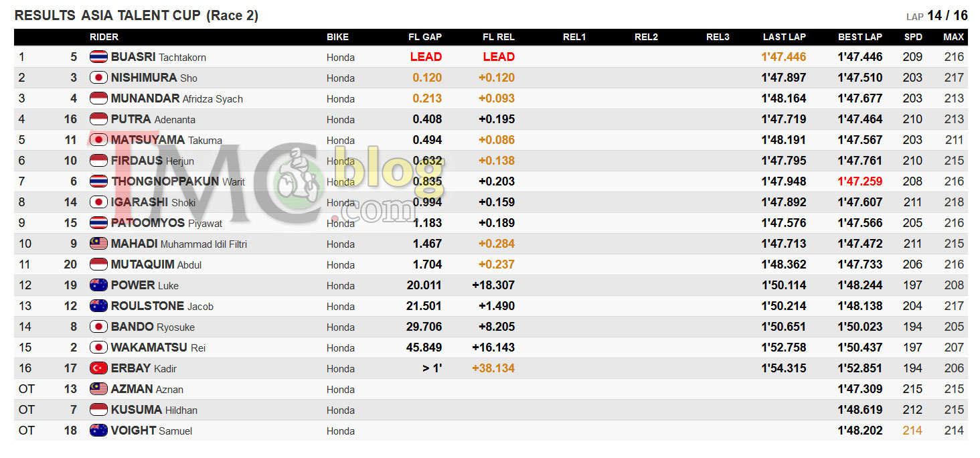Click the Japanese flag next to WAKAMATSU

(x=98, y=348)
